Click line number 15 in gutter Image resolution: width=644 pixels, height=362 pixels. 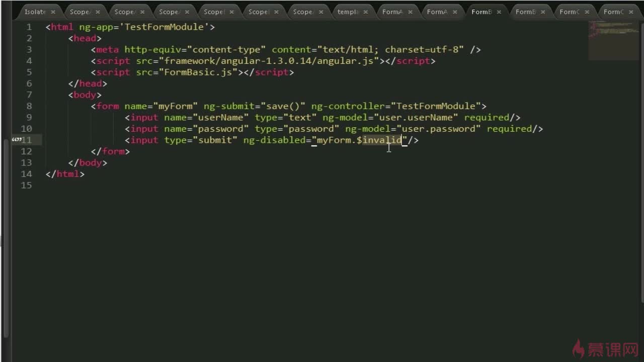26,185
